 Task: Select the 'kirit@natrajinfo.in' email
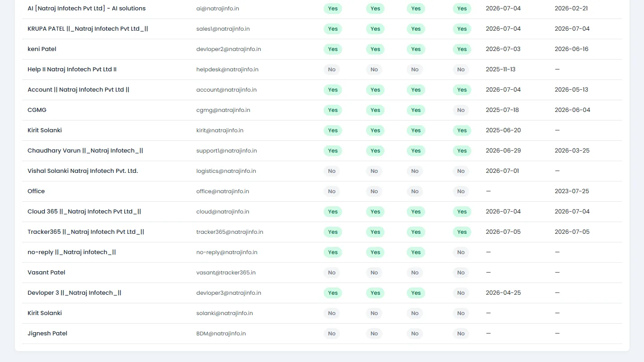(220, 130)
